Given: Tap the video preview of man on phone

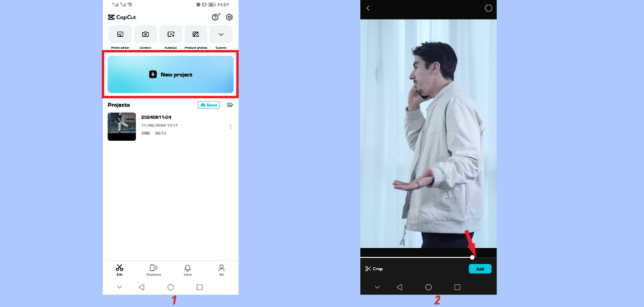Looking at the screenshot, I should (429, 133).
